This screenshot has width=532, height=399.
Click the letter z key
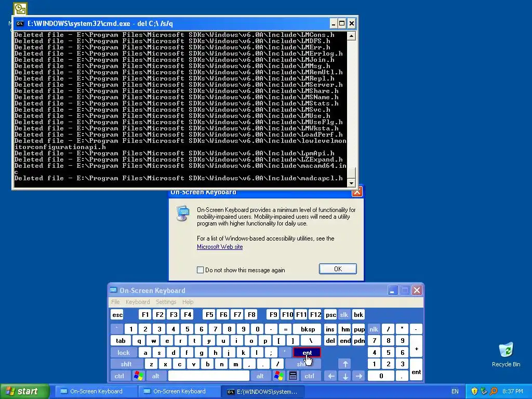pyautogui.click(x=151, y=364)
